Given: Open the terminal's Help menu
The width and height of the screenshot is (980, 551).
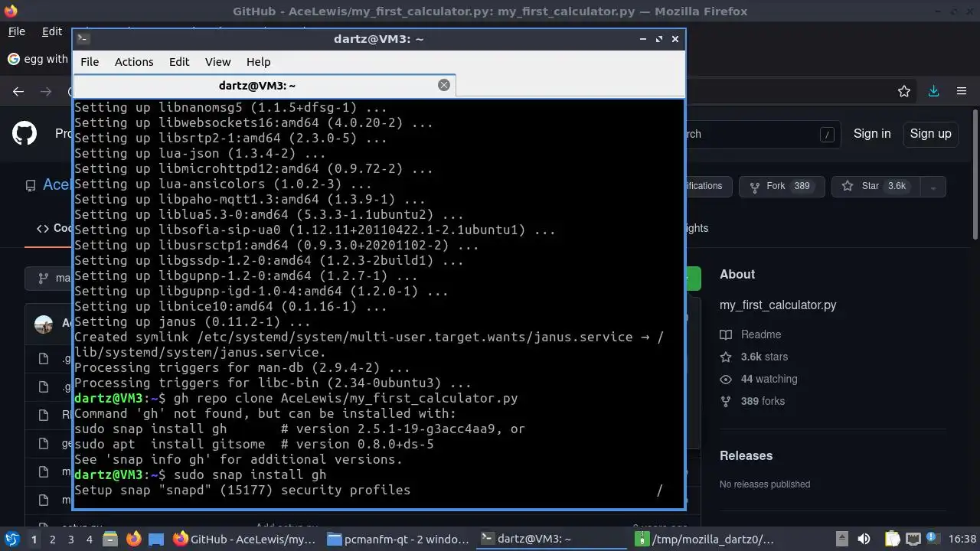Looking at the screenshot, I should [258, 62].
